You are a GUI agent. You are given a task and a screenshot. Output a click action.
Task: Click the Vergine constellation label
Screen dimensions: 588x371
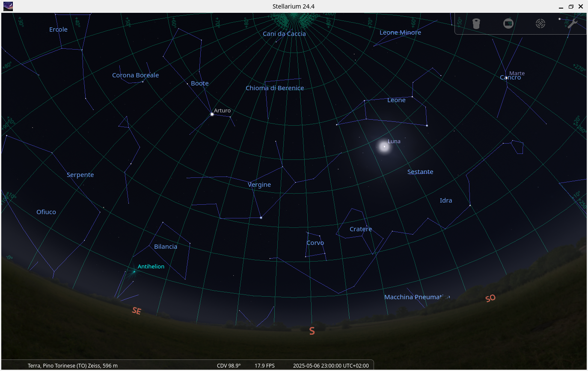click(x=259, y=185)
